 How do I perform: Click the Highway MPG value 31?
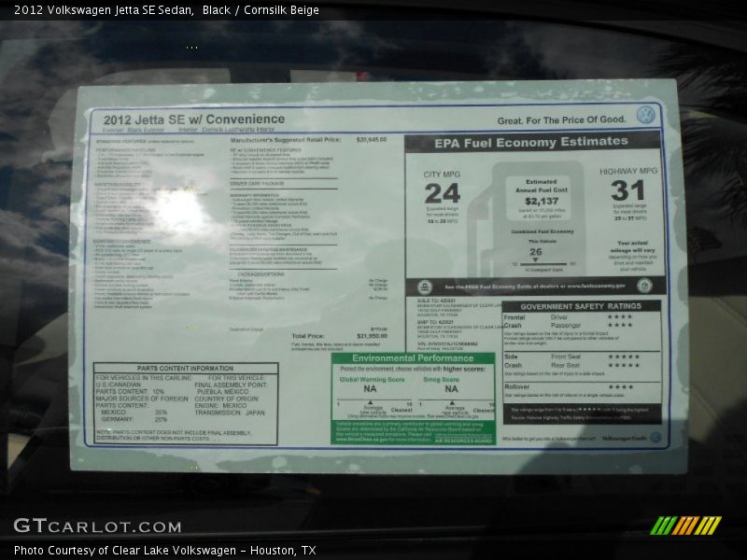[x=627, y=190]
